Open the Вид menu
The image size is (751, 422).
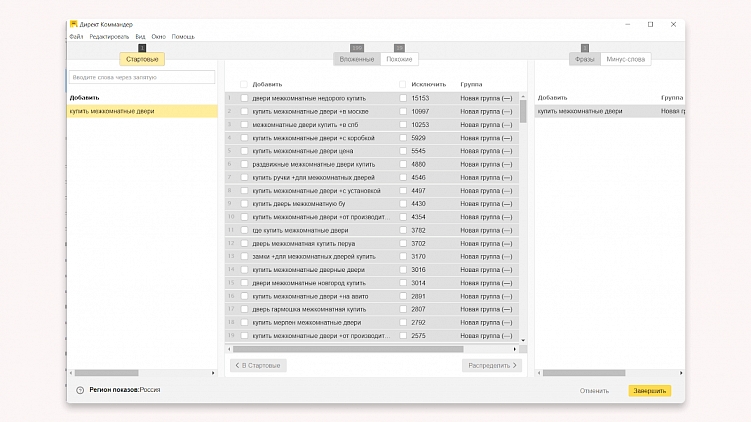140,37
